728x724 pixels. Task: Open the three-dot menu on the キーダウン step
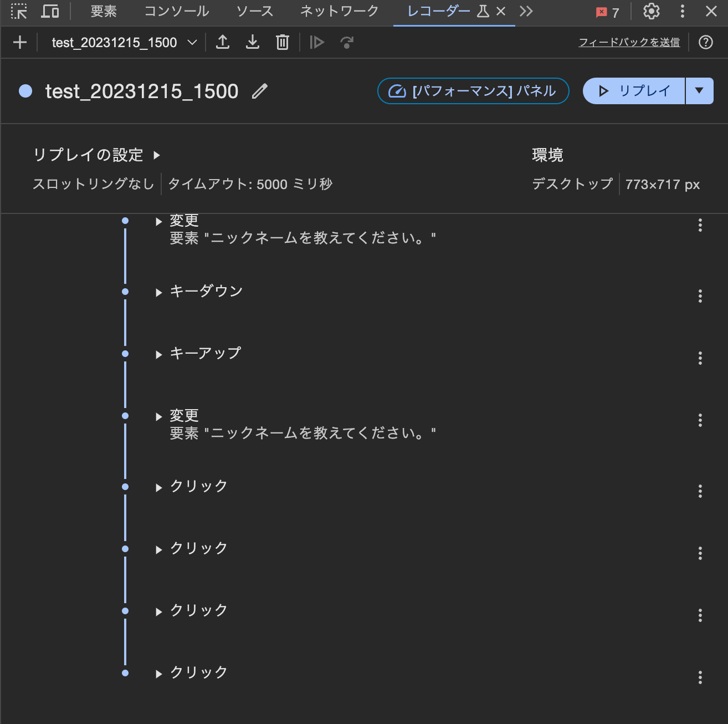pyautogui.click(x=700, y=297)
